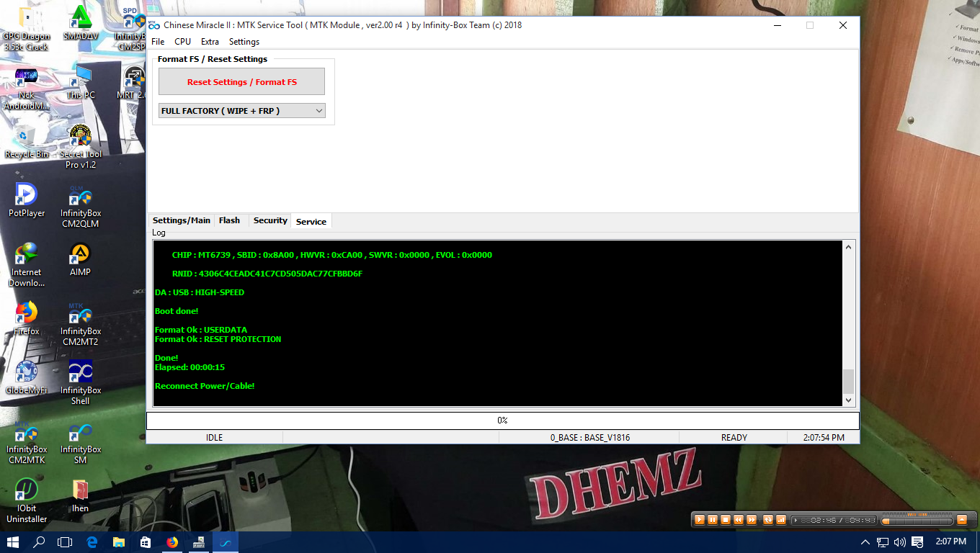Stop playback in the media player widget

(726, 520)
